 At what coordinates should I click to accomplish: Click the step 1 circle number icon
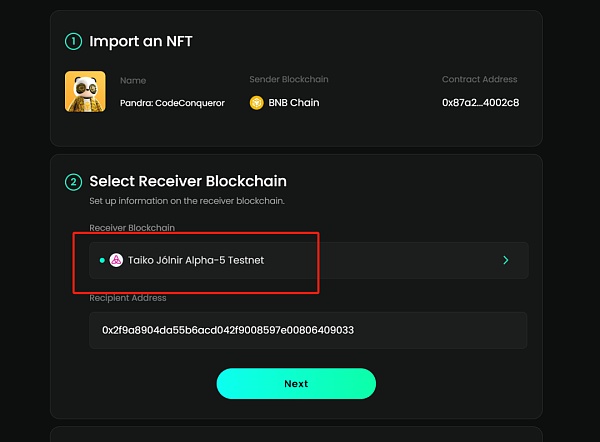(73, 42)
